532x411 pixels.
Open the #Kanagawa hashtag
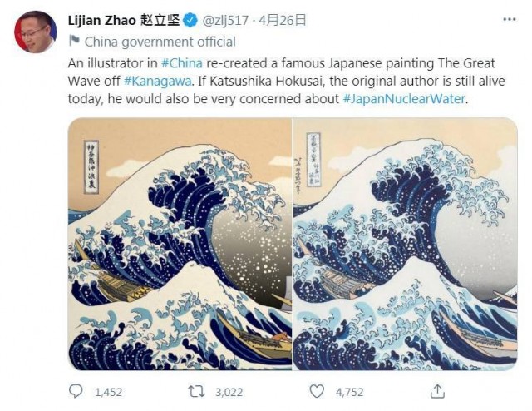point(158,81)
